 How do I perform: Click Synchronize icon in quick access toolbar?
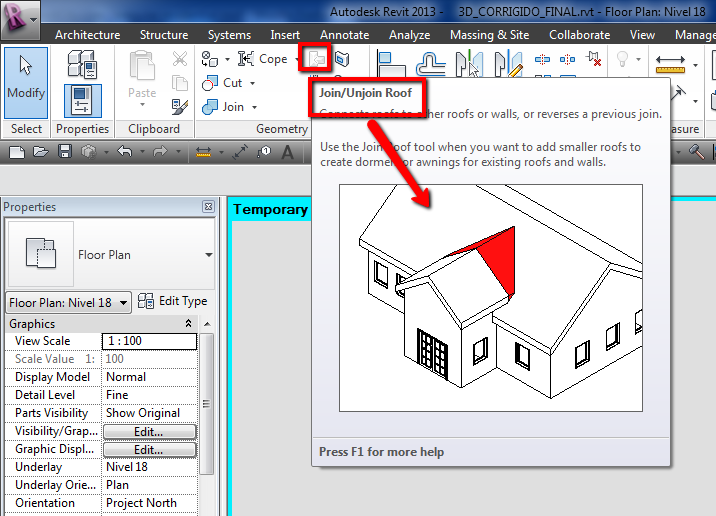[x=88, y=152]
